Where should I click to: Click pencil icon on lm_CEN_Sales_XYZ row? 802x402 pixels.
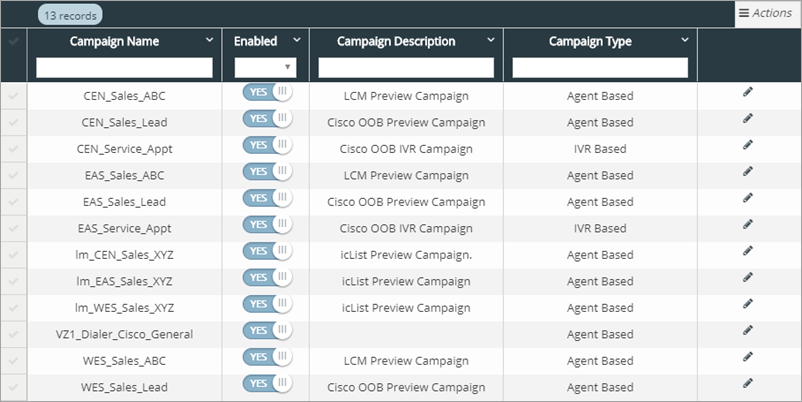click(x=747, y=251)
